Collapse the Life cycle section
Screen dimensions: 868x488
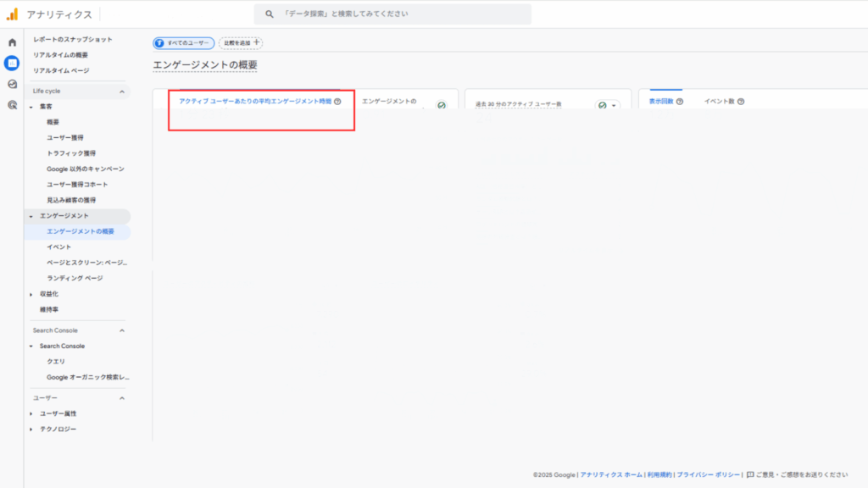coord(121,91)
